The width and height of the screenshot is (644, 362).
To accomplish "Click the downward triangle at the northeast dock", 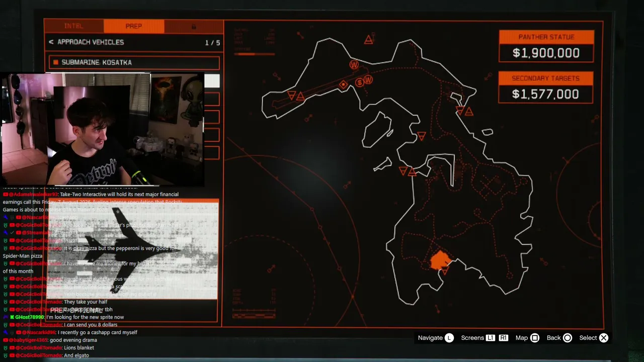I will tap(460, 111).
